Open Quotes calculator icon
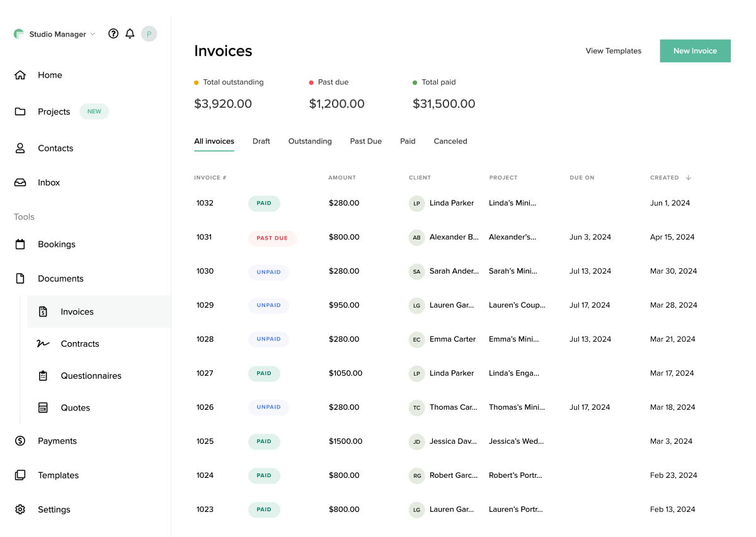This screenshot has height=537, width=756. coord(43,408)
